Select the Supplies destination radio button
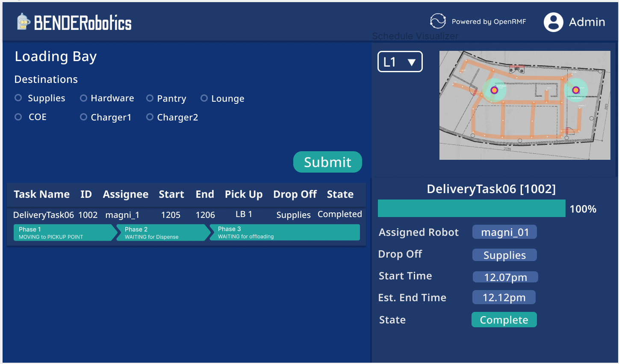The image size is (619, 364). pos(18,98)
